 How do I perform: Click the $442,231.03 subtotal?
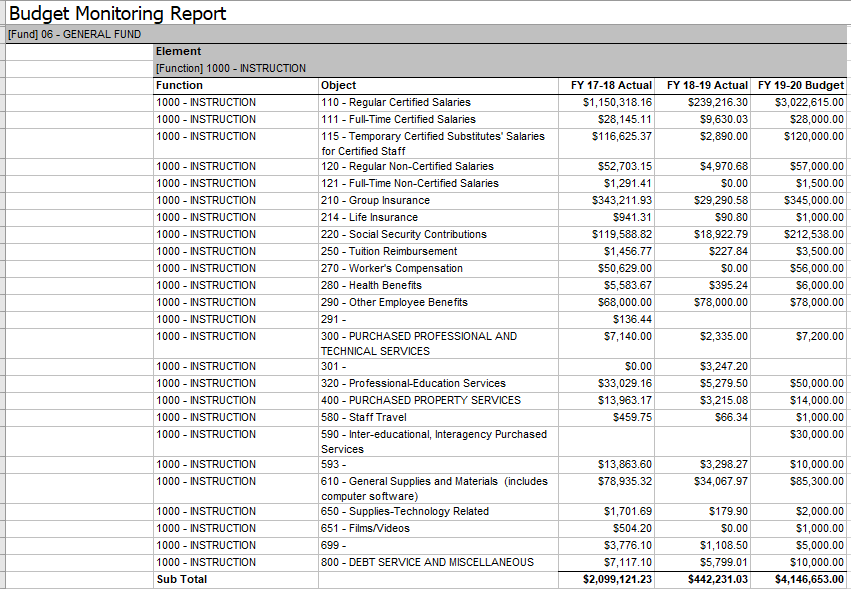[718, 580]
